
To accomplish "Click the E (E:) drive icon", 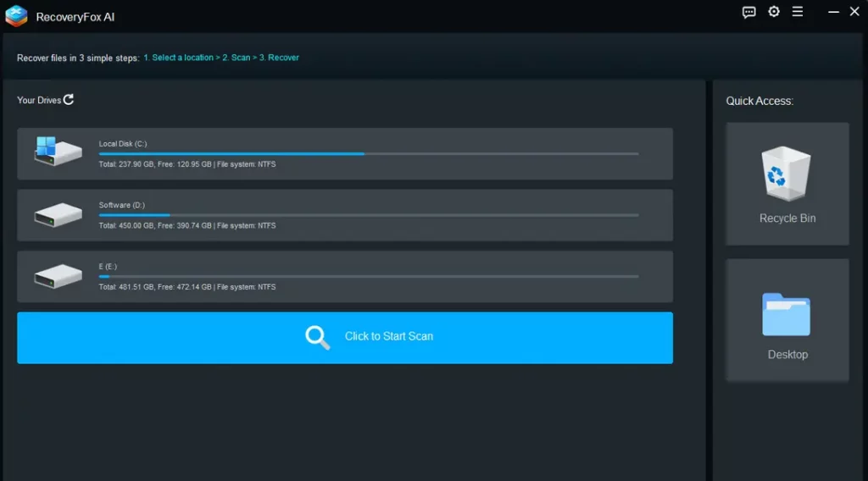I will (x=58, y=276).
